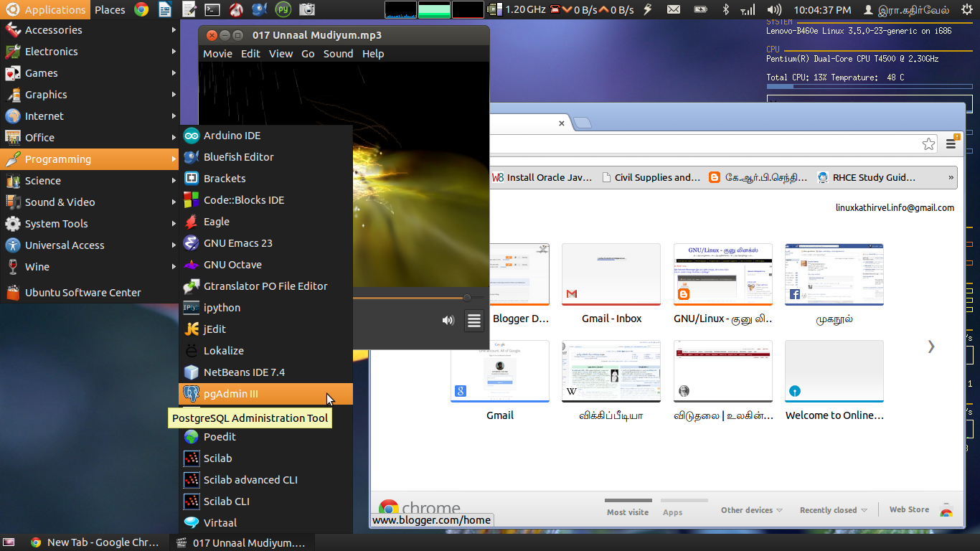
Task: Show the movie player playlist panel
Action: (x=473, y=321)
